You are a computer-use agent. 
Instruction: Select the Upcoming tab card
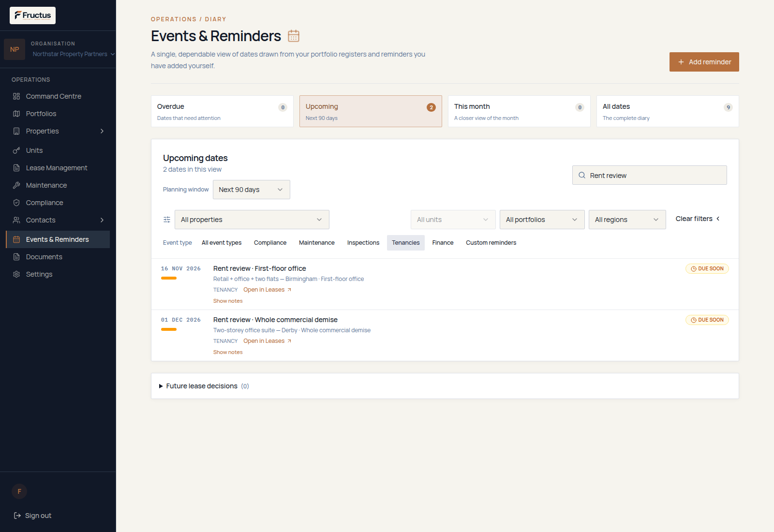pos(371,111)
